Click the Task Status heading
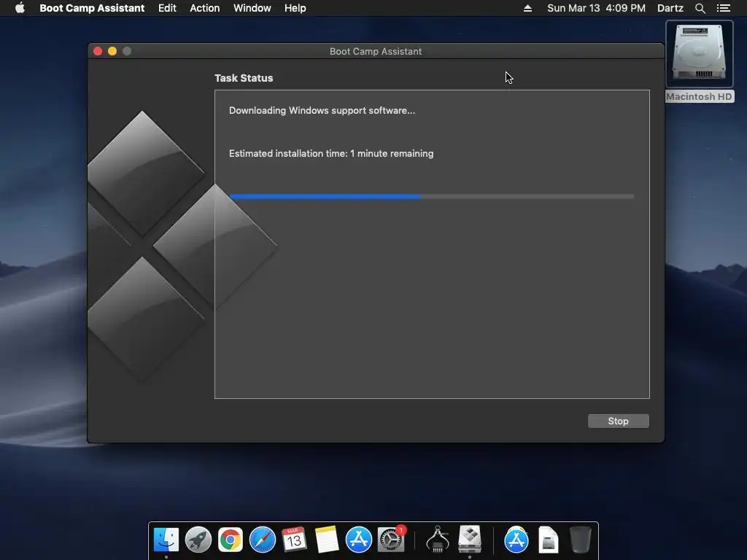The height and width of the screenshot is (560, 747). 244,78
